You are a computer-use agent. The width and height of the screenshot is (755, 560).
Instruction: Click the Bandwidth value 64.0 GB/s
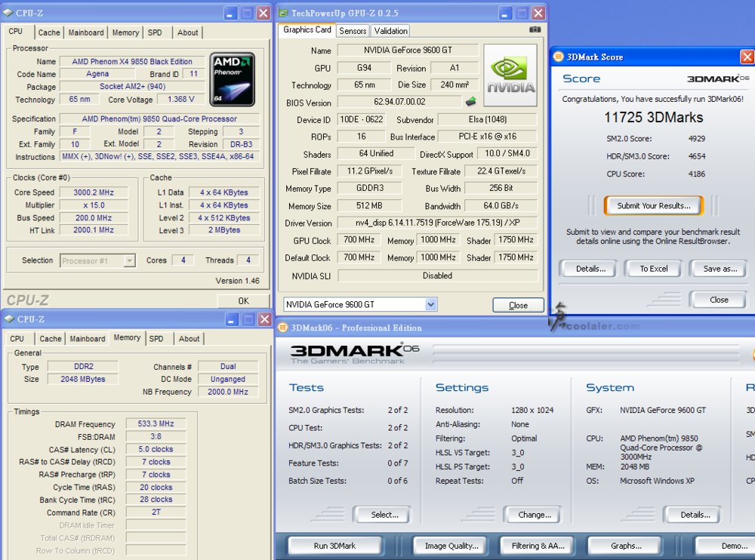point(501,205)
